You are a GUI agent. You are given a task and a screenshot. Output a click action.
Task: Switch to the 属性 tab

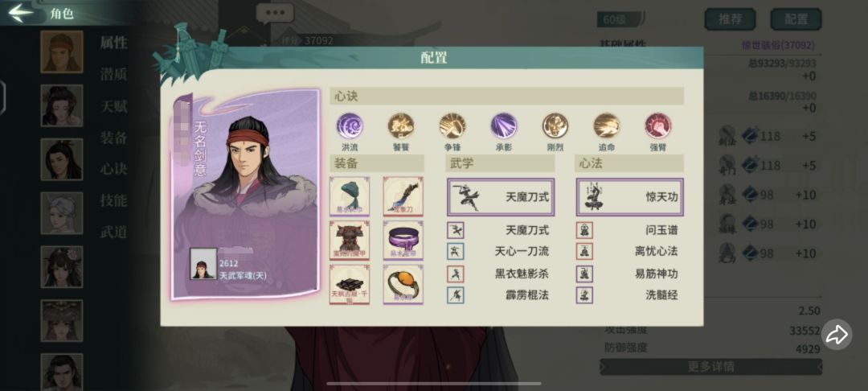tap(114, 43)
